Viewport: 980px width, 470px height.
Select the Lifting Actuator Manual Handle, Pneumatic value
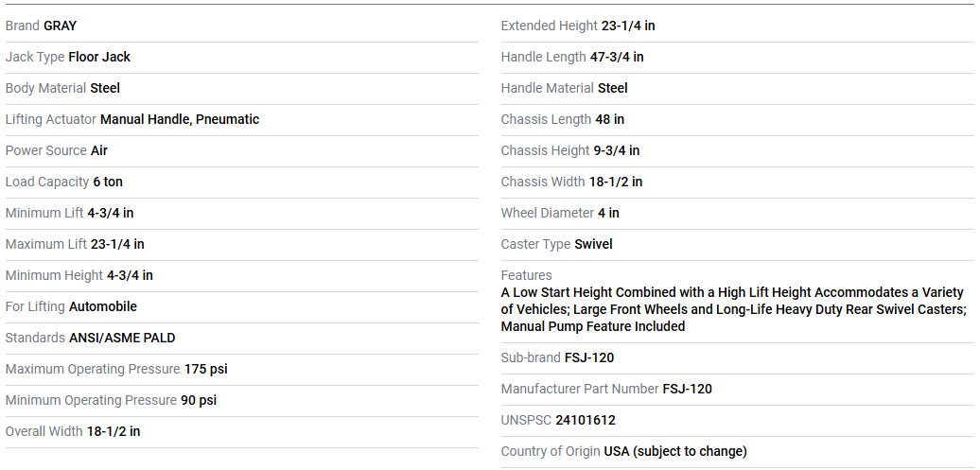coord(179,119)
